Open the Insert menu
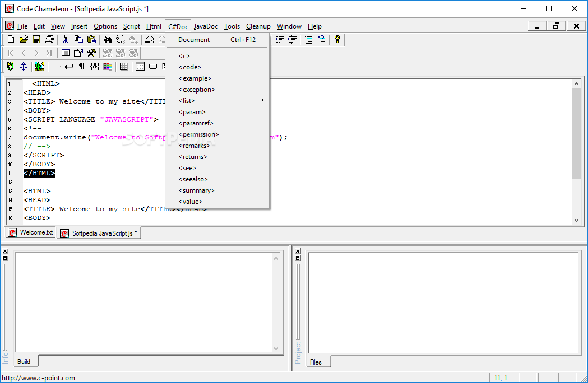Viewport: 588px width, 383px height. click(x=79, y=26)
